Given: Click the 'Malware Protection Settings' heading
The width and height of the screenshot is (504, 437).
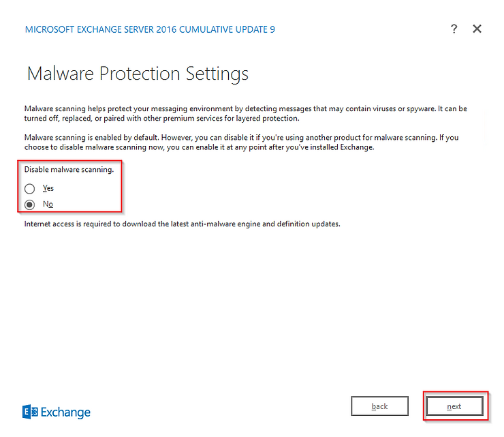Looking at the screenshot, I should pyautogui.click(x=138, y=74).
